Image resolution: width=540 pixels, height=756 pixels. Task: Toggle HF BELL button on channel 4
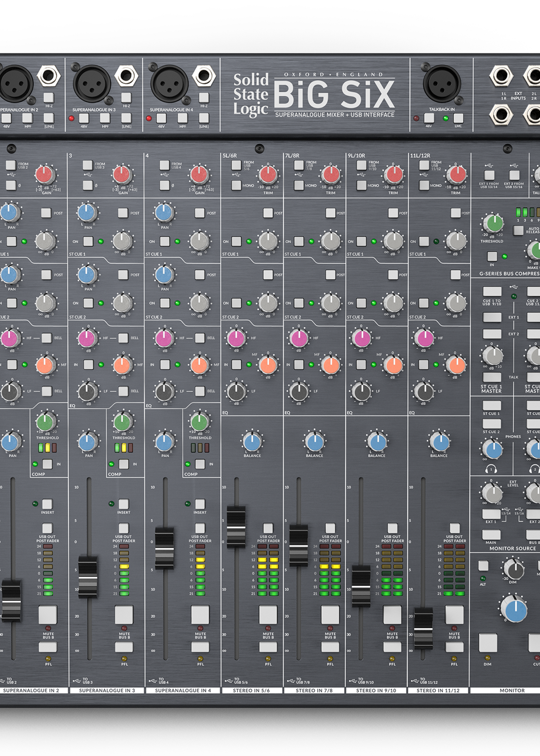click(x=200, y=338)
